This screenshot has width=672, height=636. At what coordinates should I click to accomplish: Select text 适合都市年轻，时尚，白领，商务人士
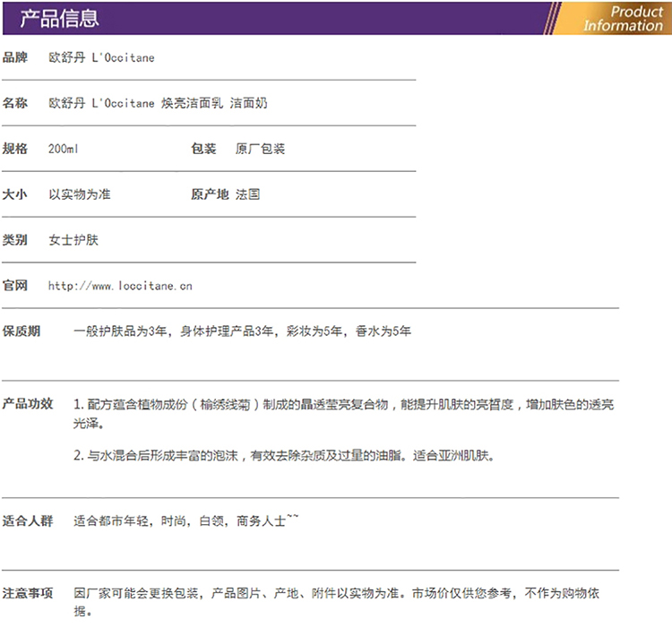tap(186, 520)
